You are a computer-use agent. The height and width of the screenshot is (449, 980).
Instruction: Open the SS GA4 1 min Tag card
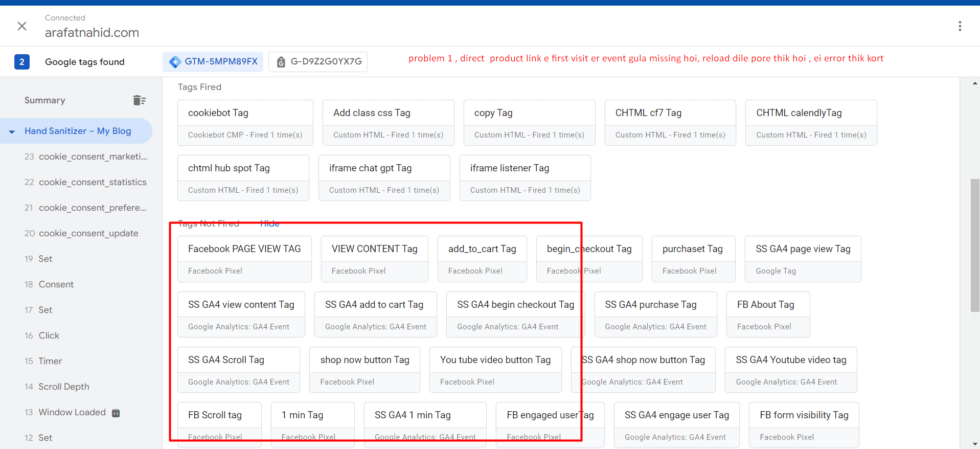pos(425,425)
